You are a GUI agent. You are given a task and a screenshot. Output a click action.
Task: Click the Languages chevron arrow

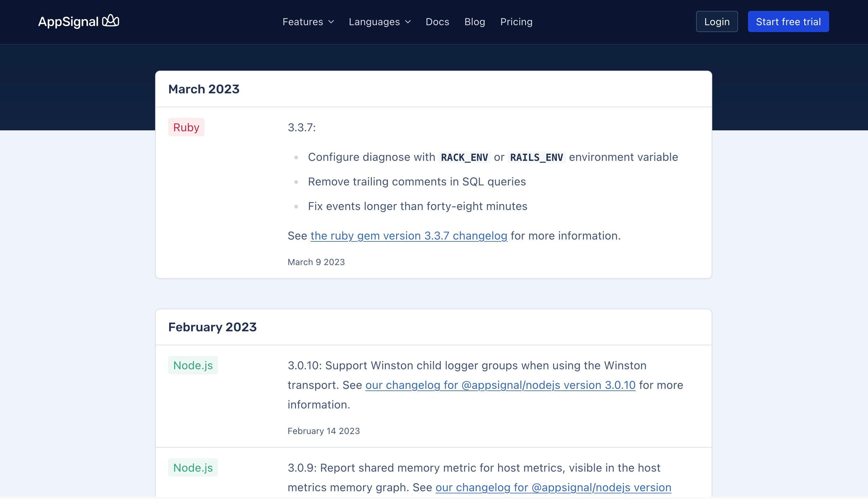(x=408, y=22)
